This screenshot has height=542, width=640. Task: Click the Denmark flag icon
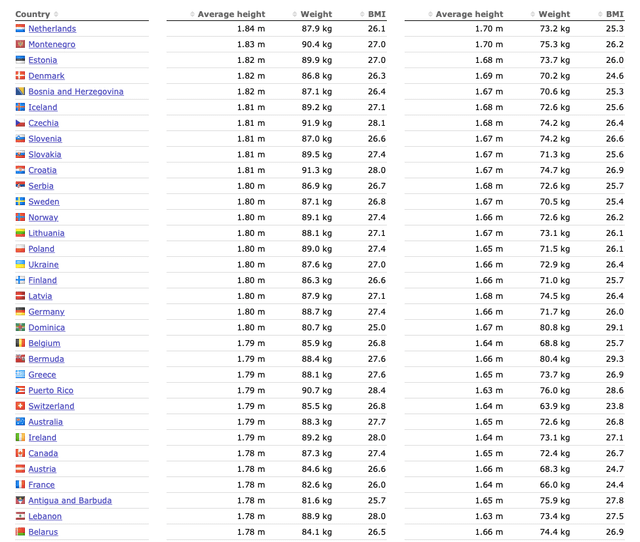tap(20, 76)
